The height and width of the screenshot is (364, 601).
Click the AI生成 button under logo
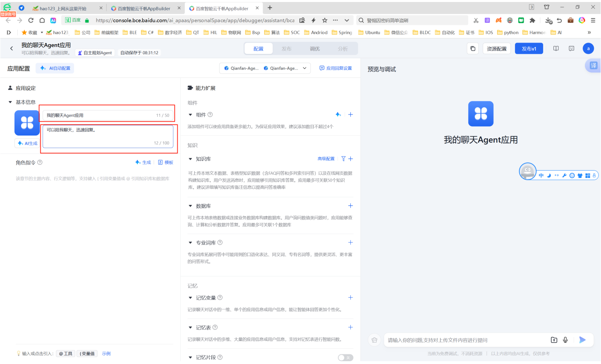(27, 143)
